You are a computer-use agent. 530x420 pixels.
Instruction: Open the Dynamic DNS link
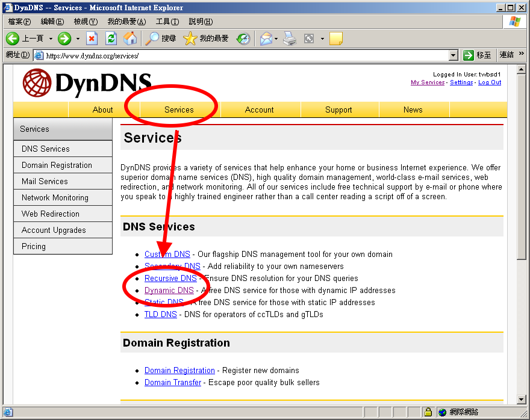[169, 290]
